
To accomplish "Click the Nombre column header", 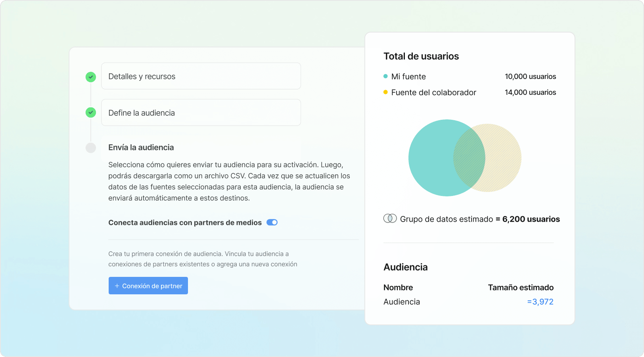I will [398, 288].
